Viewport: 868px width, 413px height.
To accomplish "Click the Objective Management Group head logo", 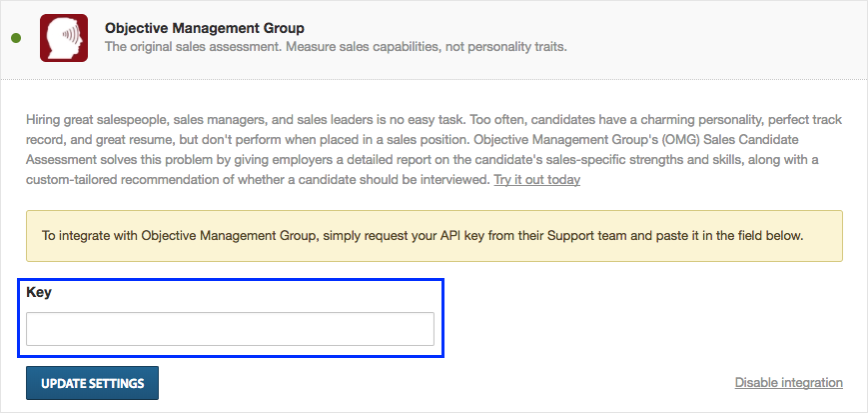I will [x=64, y=38].
